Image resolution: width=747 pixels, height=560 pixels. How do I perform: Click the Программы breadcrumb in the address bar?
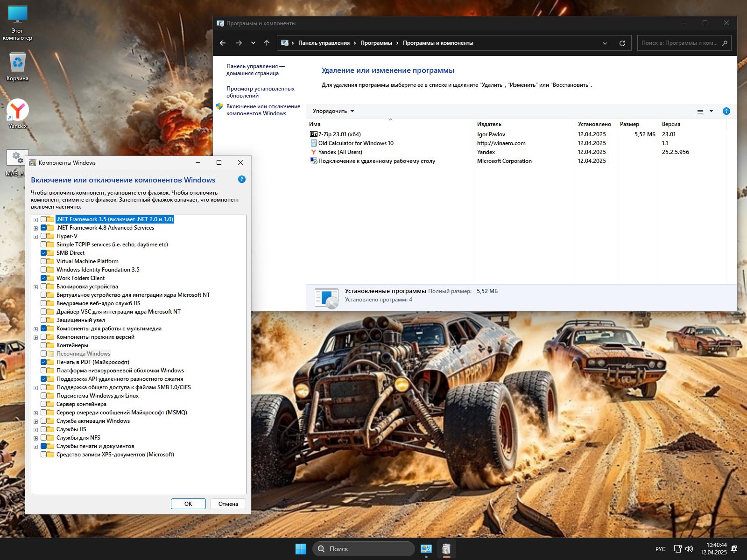[376, 43]
